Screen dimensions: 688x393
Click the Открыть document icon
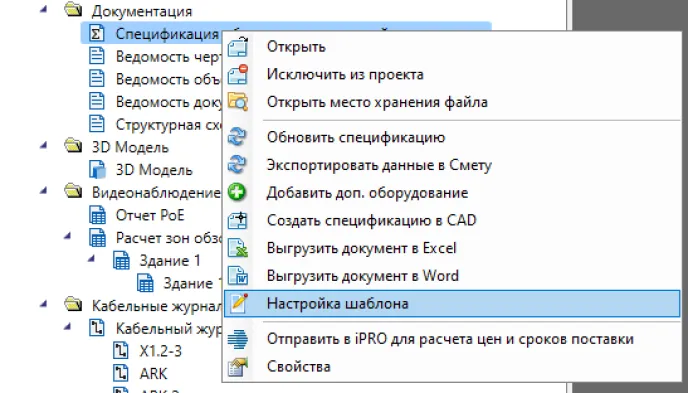[238, 46]
